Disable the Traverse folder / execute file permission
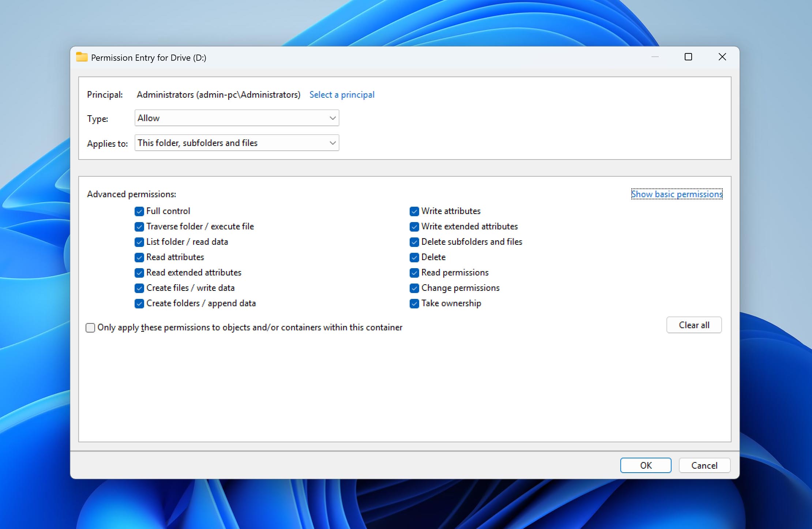Viewport: 812px width, 529px height. [139, 227]
